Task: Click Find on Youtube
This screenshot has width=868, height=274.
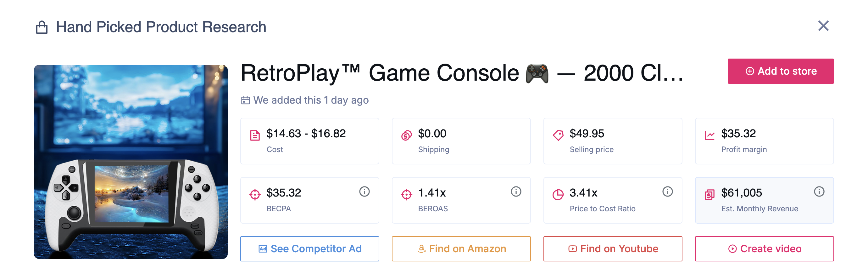Action: point(613,249)
